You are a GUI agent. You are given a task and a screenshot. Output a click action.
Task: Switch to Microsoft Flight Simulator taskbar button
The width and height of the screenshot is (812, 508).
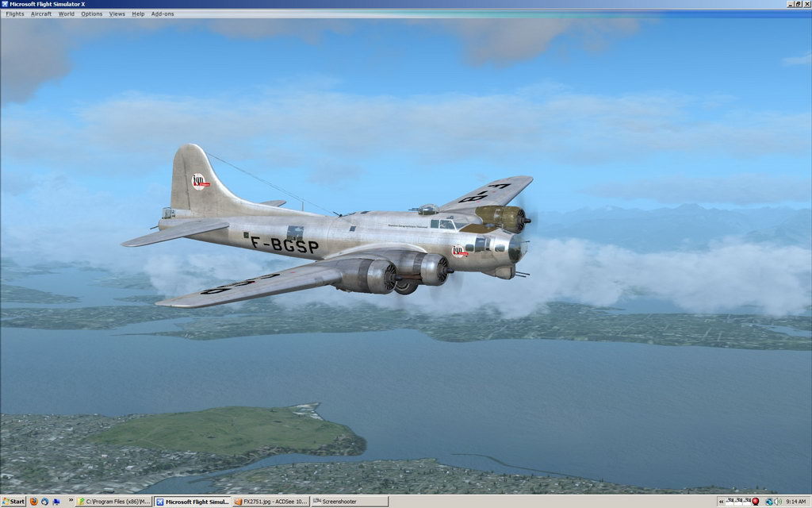point(193,502)
